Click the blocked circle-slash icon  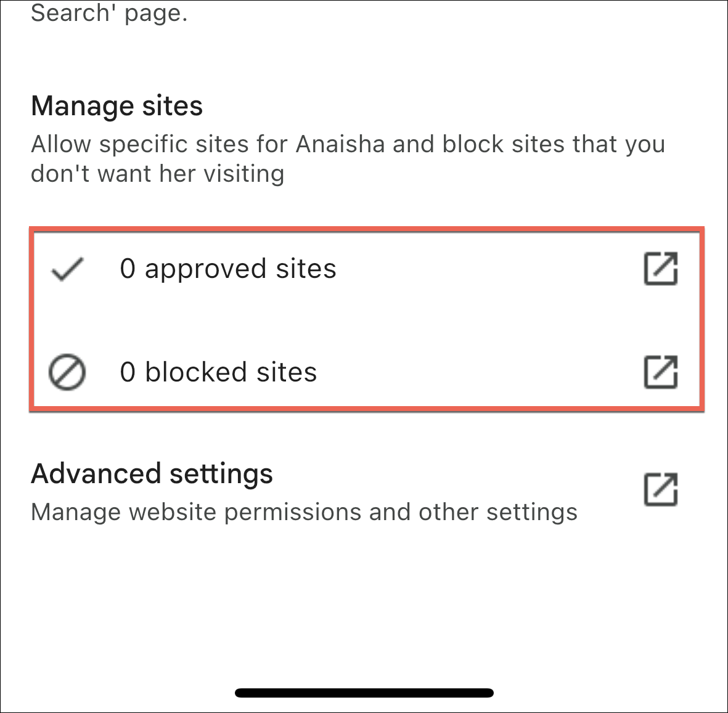click(67, 372)
